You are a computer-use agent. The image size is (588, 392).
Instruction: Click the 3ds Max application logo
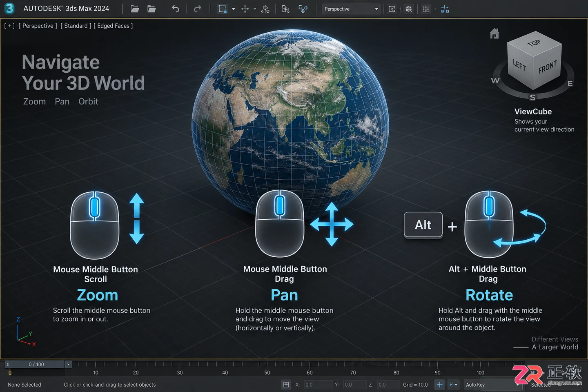9,9
